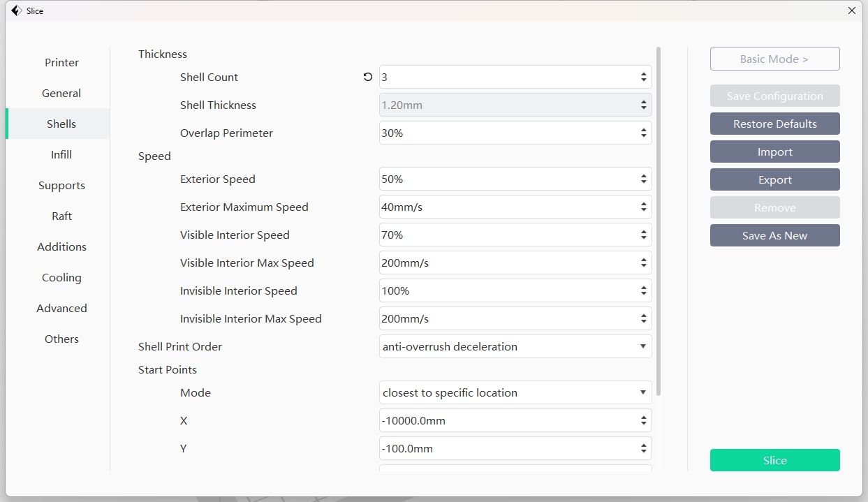
Task: Open the Shell Print Order dropdown
Action: [x=515, y=347]
